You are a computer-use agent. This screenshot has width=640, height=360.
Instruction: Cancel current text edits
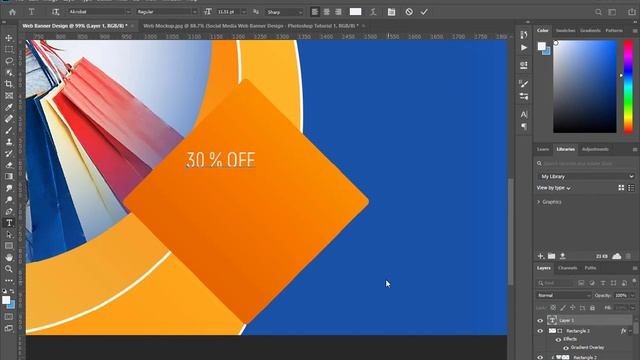pos(409,12)
